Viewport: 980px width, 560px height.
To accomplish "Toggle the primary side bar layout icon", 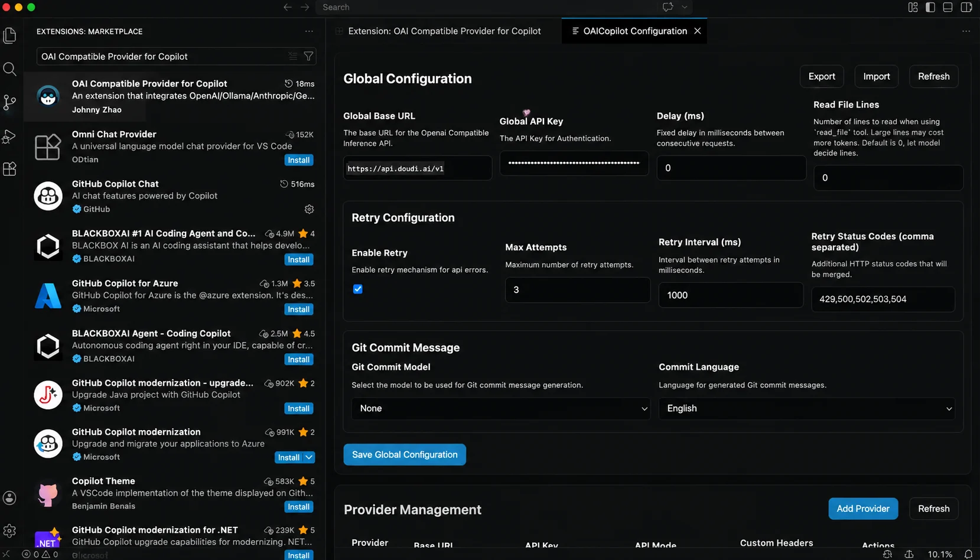I will [x=930, y=7].
